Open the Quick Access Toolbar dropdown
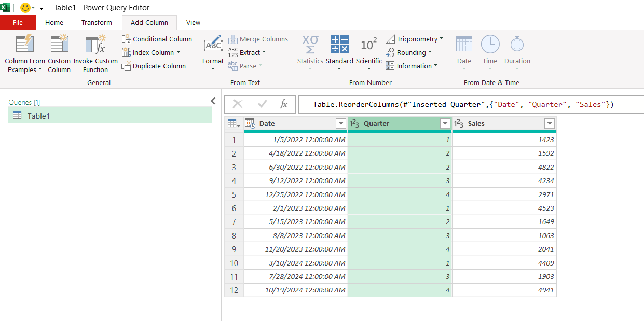The height and width of the screenshot is (321, 644). tap(41, 8)
